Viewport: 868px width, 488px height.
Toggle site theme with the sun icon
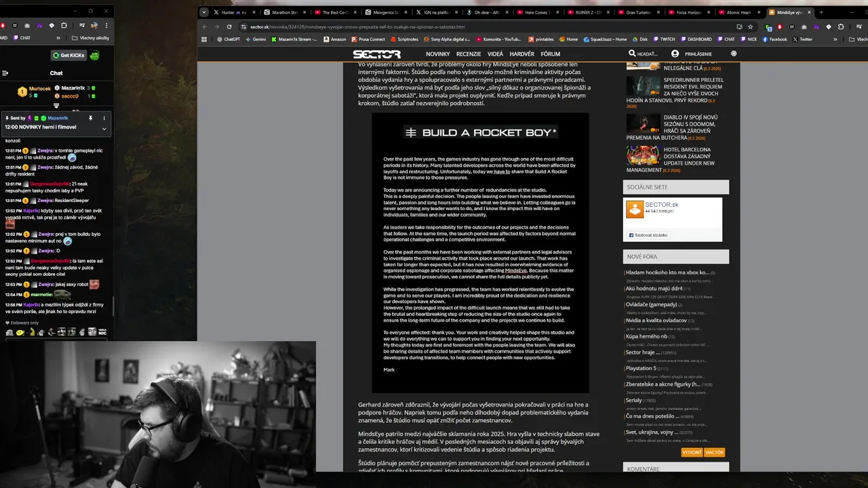[x=733, y=54]
